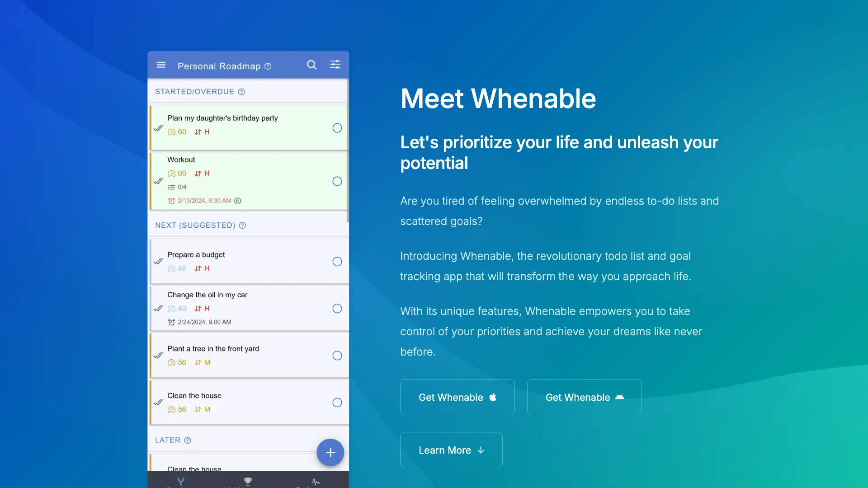The image size is (868, 488).
Task: Click the hamburger menu icon
Action: pos(160,64)
